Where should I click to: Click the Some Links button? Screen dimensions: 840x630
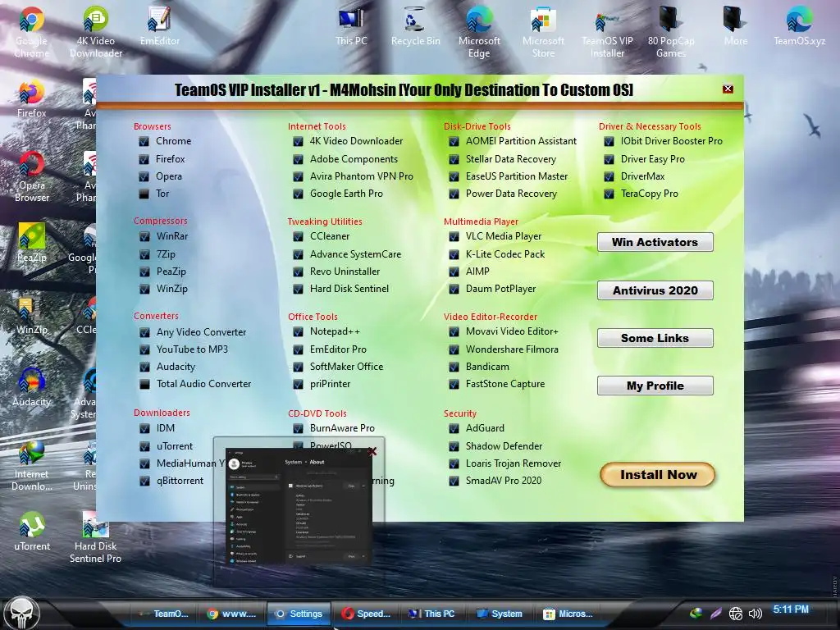(655, 338)
